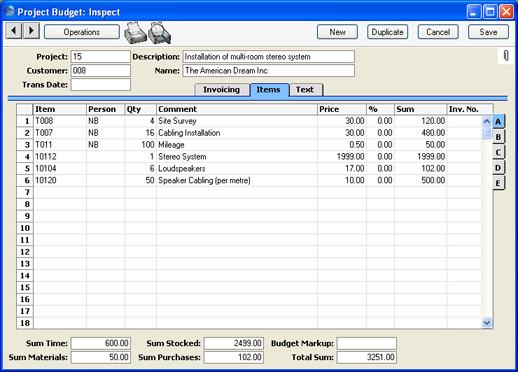Click price cell 17.00
The height and width of the screenshot is (372, 518).
(x=342, y=169)
